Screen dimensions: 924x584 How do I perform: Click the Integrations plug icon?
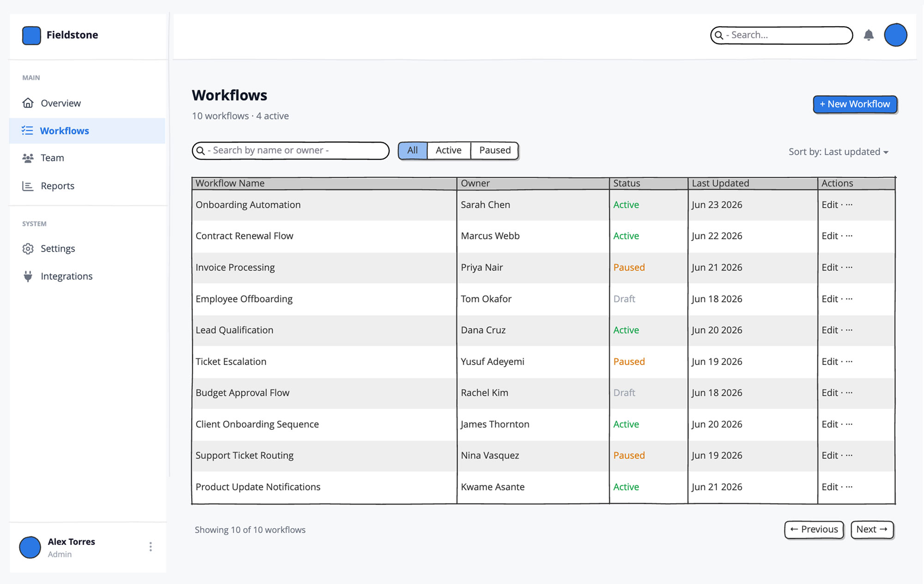pyautogui.click(x=28, y=276)
